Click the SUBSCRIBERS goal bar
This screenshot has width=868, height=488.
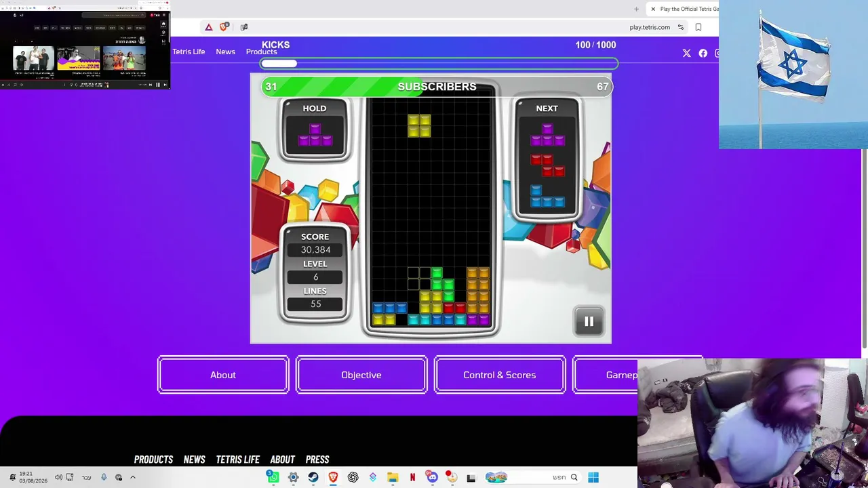(x=437, y=87)
